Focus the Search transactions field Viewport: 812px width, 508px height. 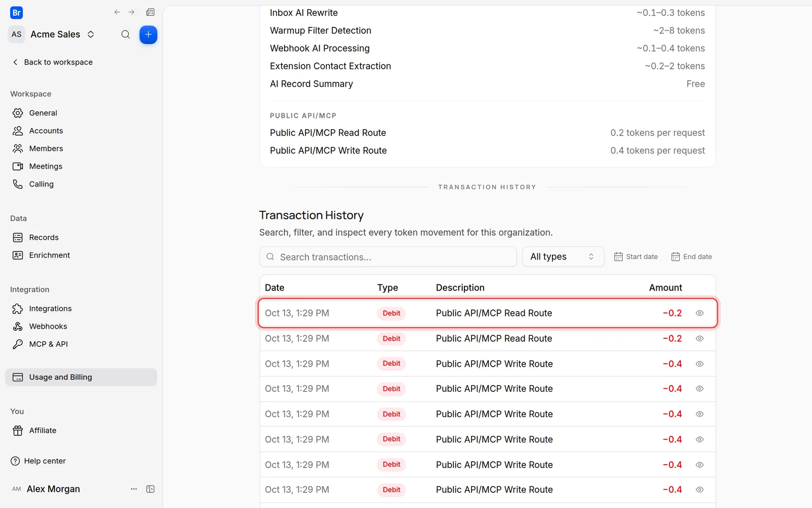click(x=388, y=257)
